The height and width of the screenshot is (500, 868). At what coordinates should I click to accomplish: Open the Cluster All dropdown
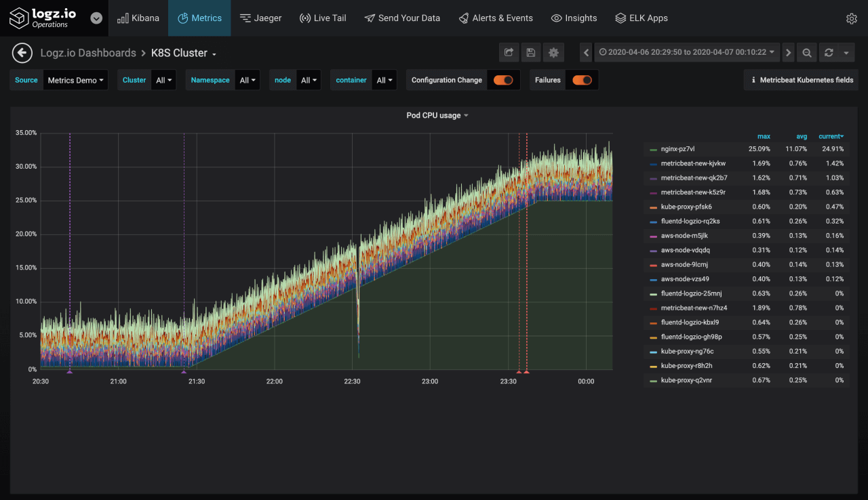163,80
